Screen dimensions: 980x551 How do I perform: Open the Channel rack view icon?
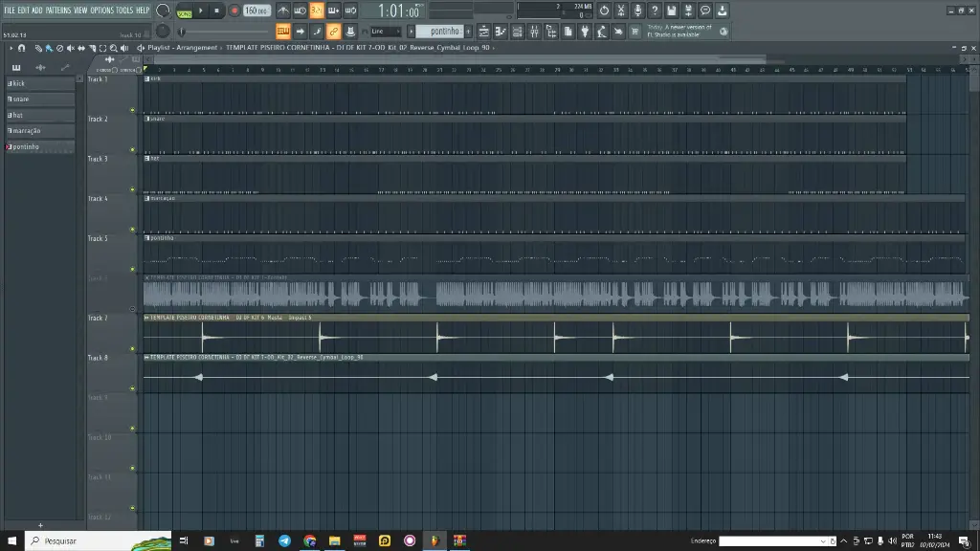[518, 32]
